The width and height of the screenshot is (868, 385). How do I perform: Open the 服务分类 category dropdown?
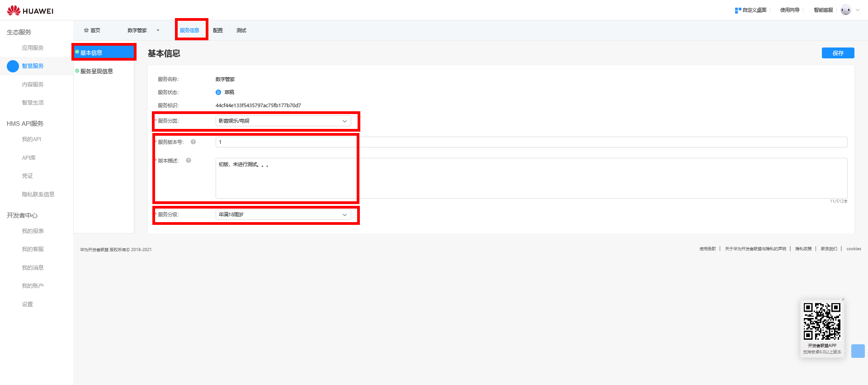[x=283, y=121]
